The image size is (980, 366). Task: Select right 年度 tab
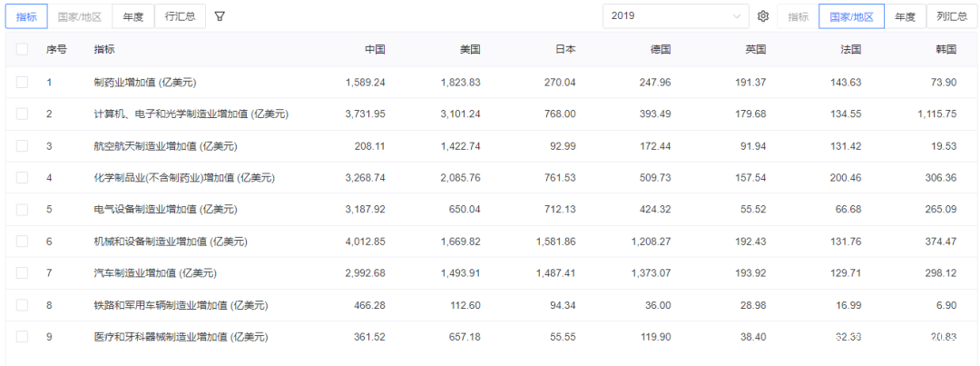click(905, 16)
